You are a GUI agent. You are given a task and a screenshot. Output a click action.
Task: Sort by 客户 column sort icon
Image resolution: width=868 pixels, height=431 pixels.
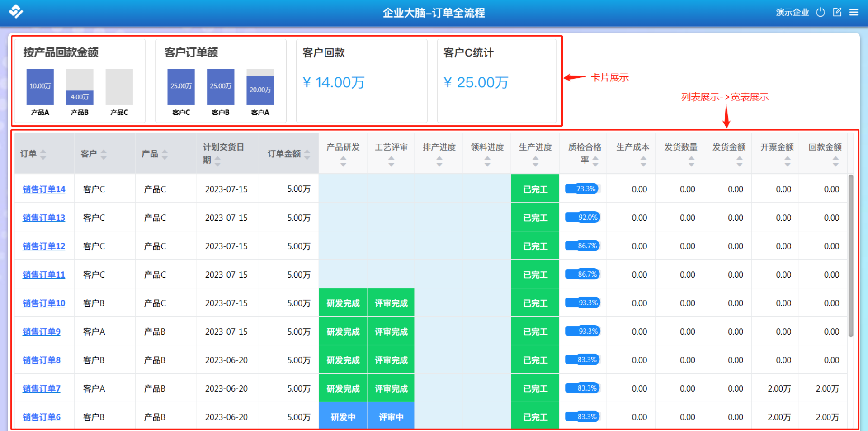point(104,154)
